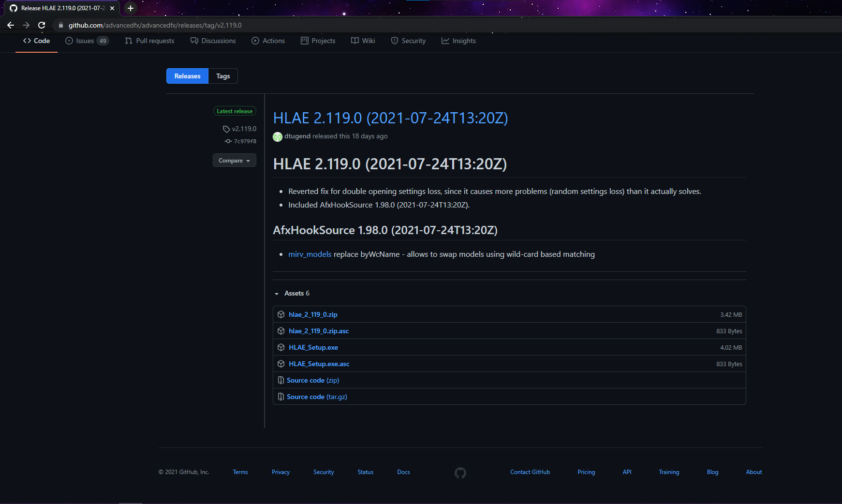This screenshot has height=504, width=842.
Task: Download hlae_2_119_0.zip.asc signature
Action: point(319,331)
